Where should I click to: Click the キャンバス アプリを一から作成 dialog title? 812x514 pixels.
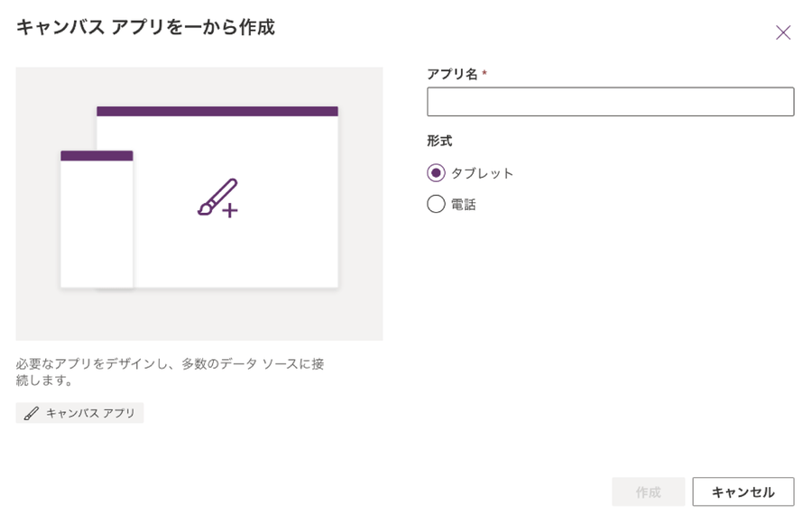click(145, 28)
